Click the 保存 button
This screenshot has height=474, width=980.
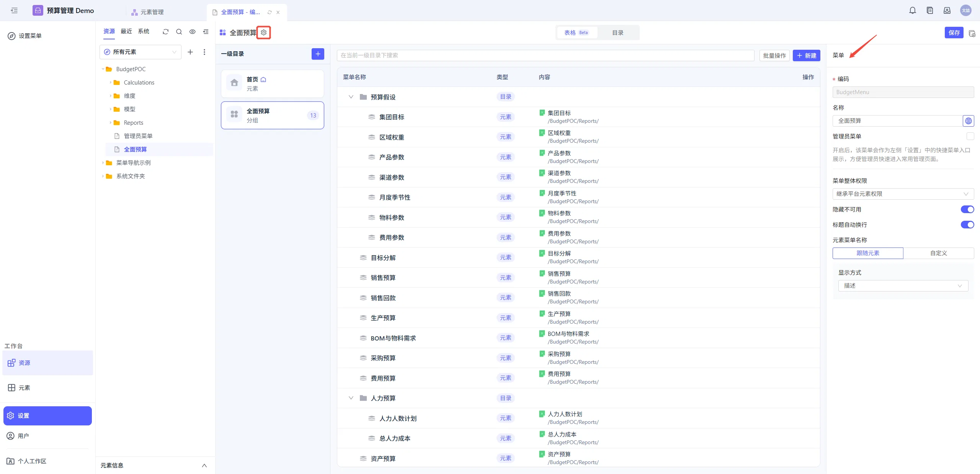(954, 33)
